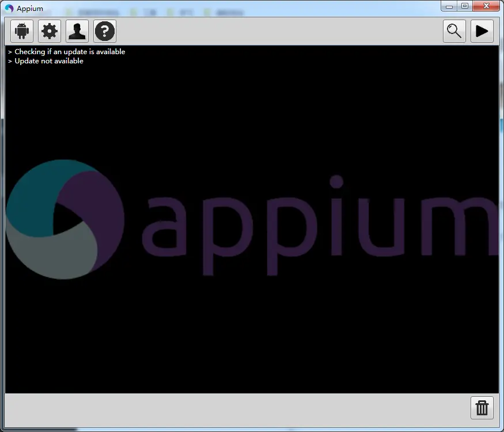Launch the Inspector with the magnifying glass

[x=454, y=31]
